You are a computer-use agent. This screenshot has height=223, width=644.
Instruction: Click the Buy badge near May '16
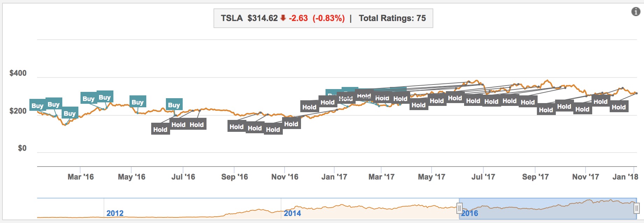(138, 102)
